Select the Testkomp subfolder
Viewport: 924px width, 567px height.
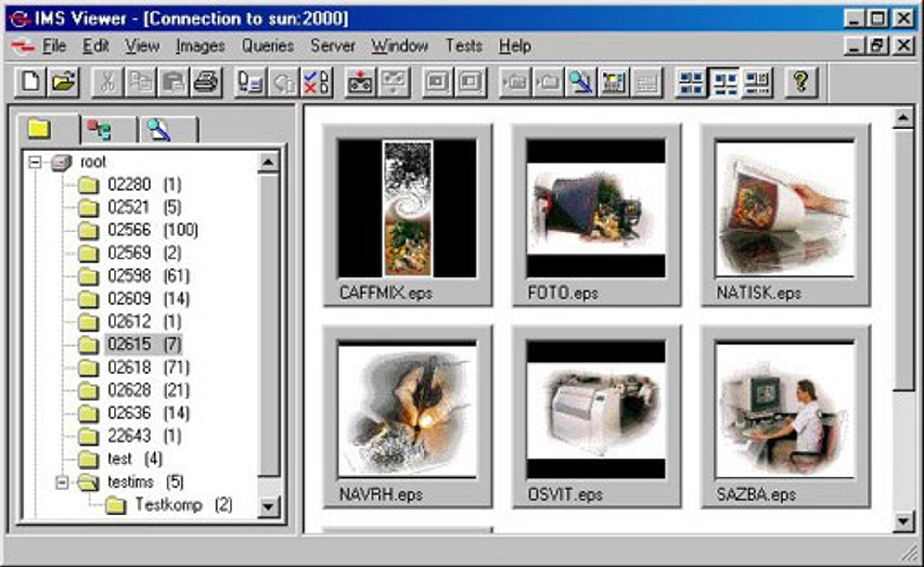168,505
